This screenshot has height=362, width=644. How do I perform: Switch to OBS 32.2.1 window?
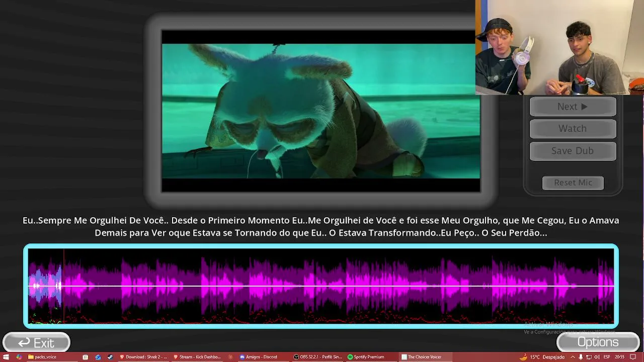click(x=318, y=357)
